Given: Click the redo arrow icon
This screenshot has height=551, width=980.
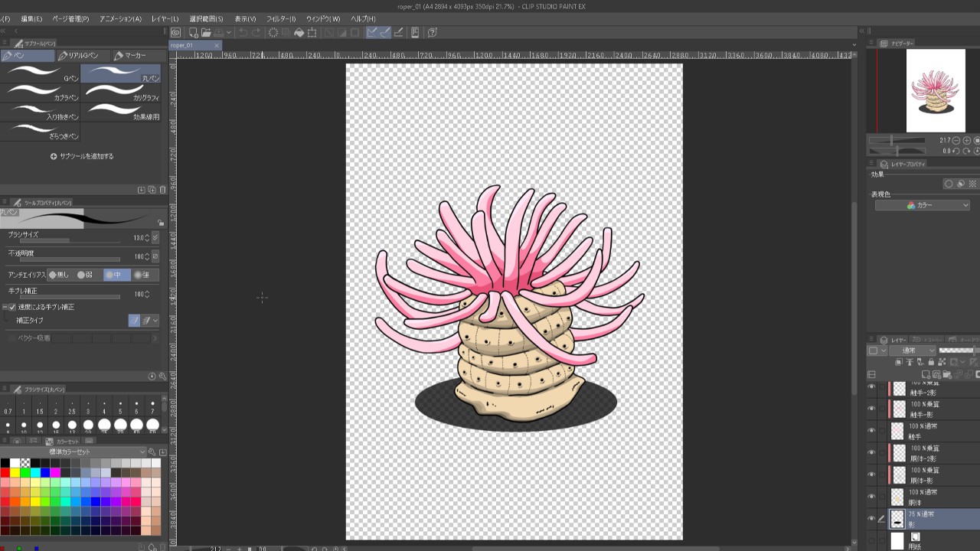Looking at the screenshot, I should click(256, 33).
